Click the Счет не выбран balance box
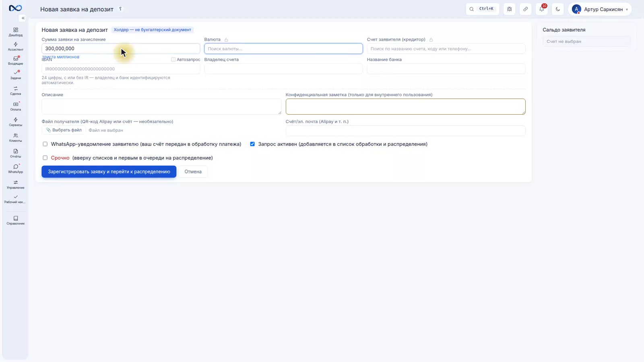 click(586, 41)
